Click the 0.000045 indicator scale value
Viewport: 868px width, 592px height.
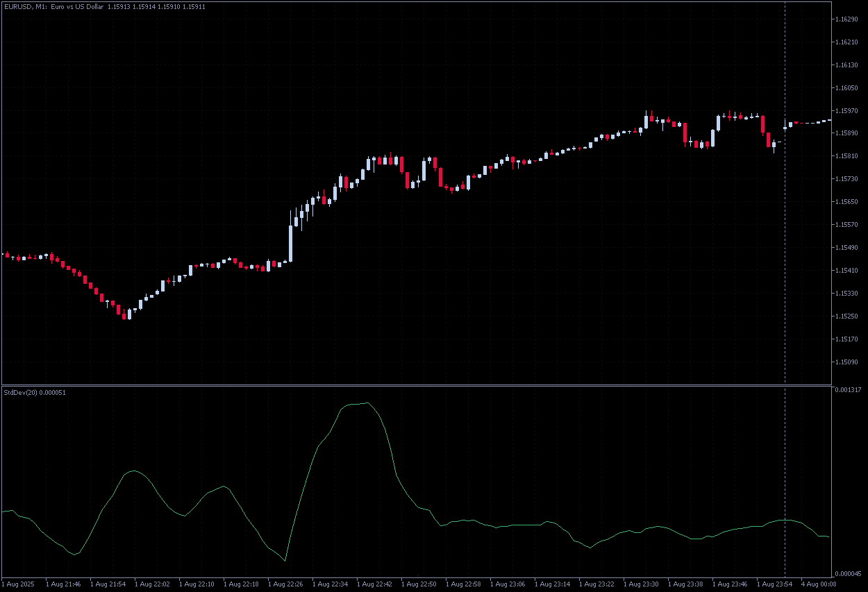847,574
